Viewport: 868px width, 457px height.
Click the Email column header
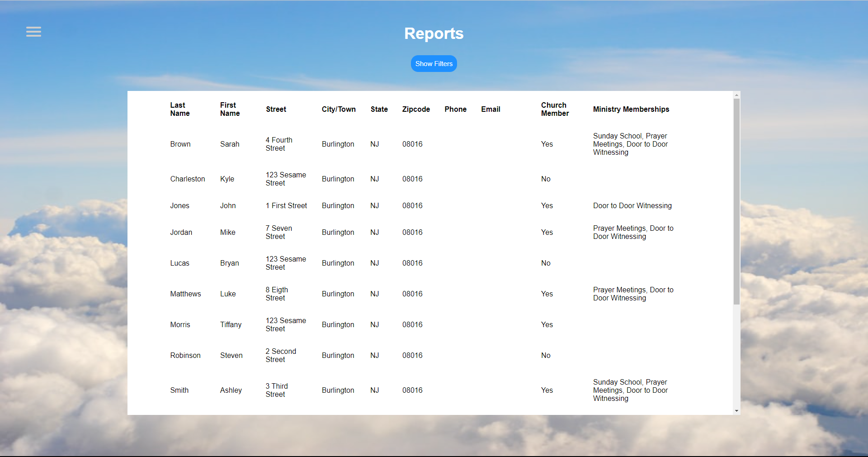[x=491, y=109]
